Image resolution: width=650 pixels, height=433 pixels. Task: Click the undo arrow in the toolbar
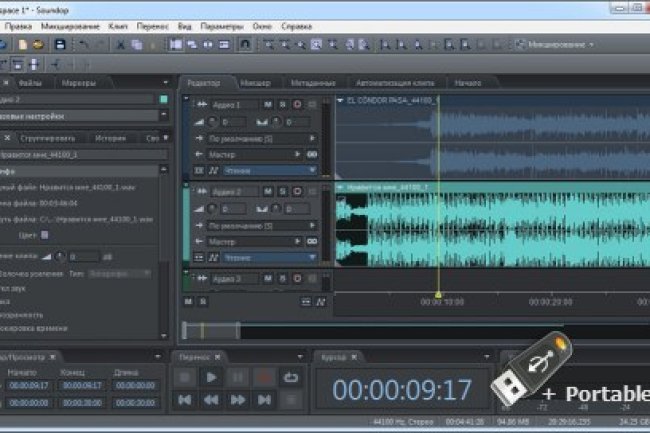click(83, 44)
